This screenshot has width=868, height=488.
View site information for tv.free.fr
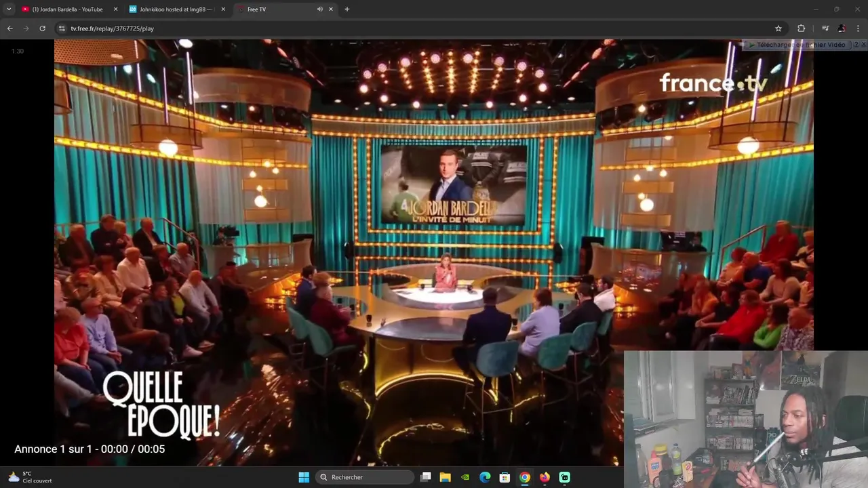(x=62, y=28)
